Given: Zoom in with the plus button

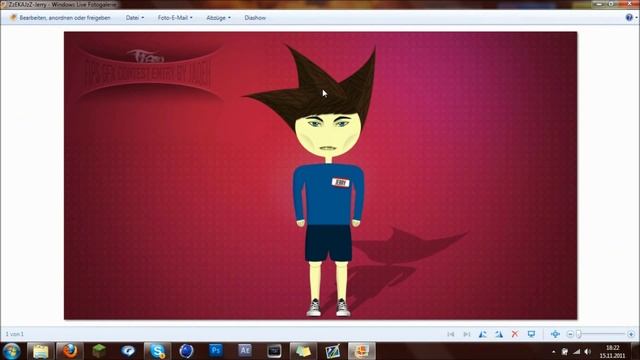Looking at the screenshot, I should tap(631, 334).
